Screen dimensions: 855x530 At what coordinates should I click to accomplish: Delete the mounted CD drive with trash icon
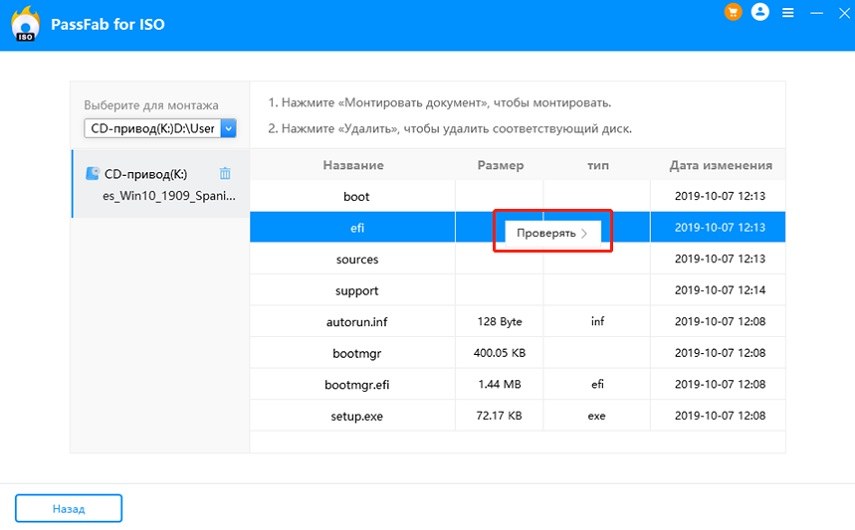(x=225, y=173)
